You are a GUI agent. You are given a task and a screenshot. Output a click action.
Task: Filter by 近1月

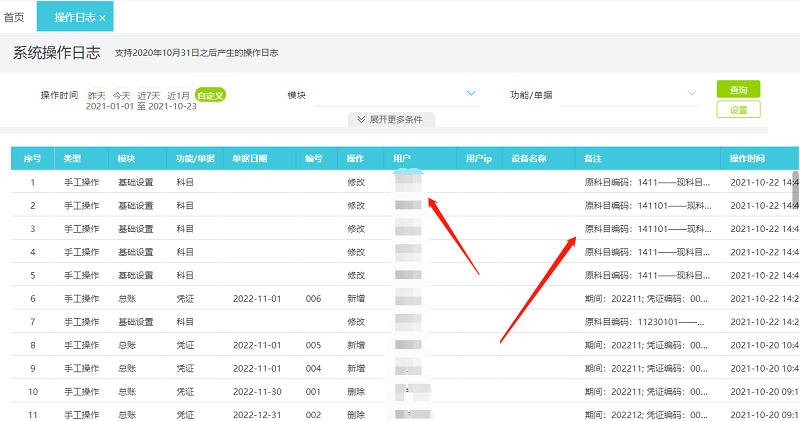tap(179, 95)
